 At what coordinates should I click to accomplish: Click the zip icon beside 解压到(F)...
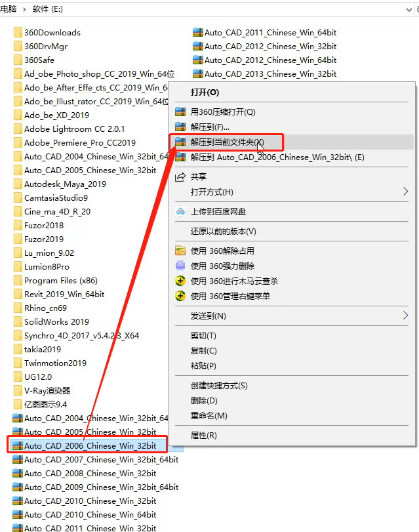click(180, 127)
